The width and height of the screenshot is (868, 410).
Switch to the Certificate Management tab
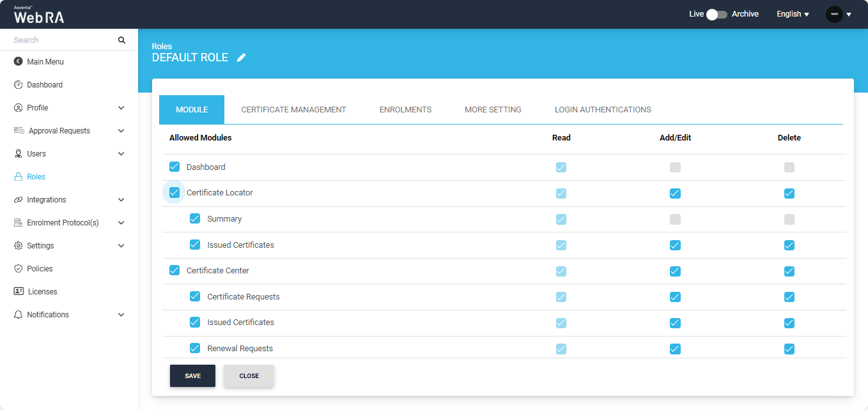(293, 110)
